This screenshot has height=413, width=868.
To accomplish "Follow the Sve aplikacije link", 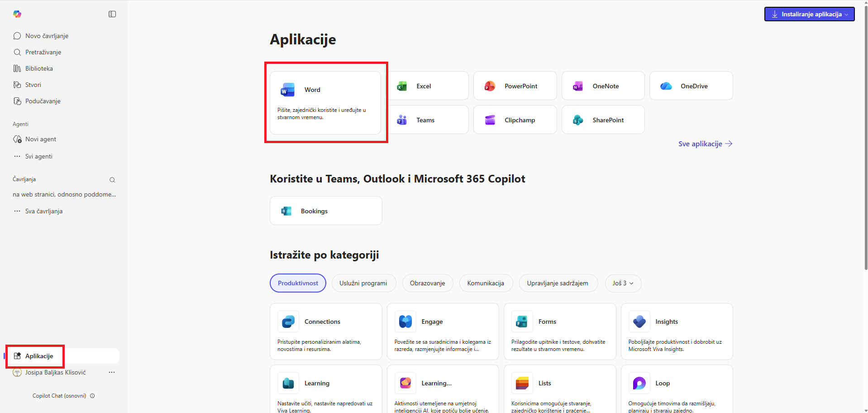I will [705, 144].
